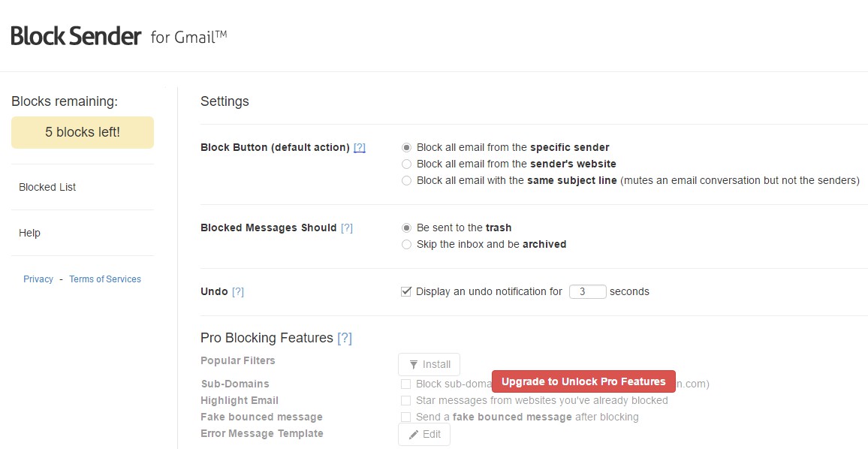Click Upgrade to Unlock Pro Features button

click(x=583, y=381)
